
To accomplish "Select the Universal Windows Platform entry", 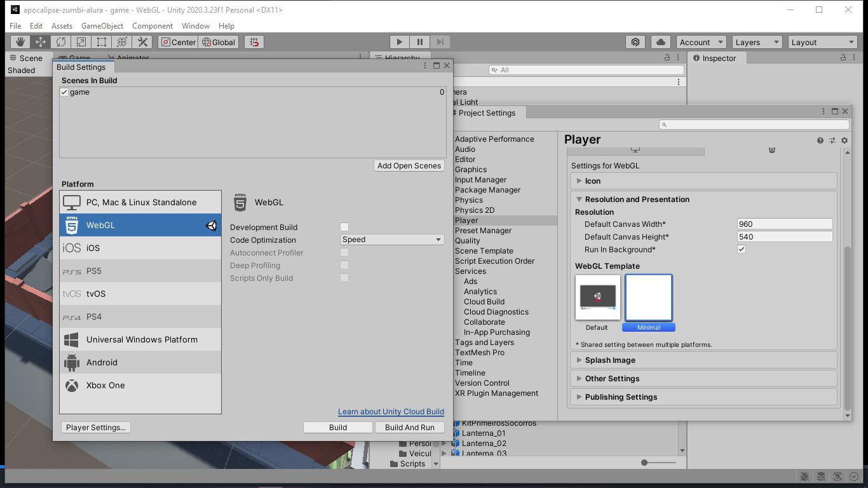I will (140, 339).
